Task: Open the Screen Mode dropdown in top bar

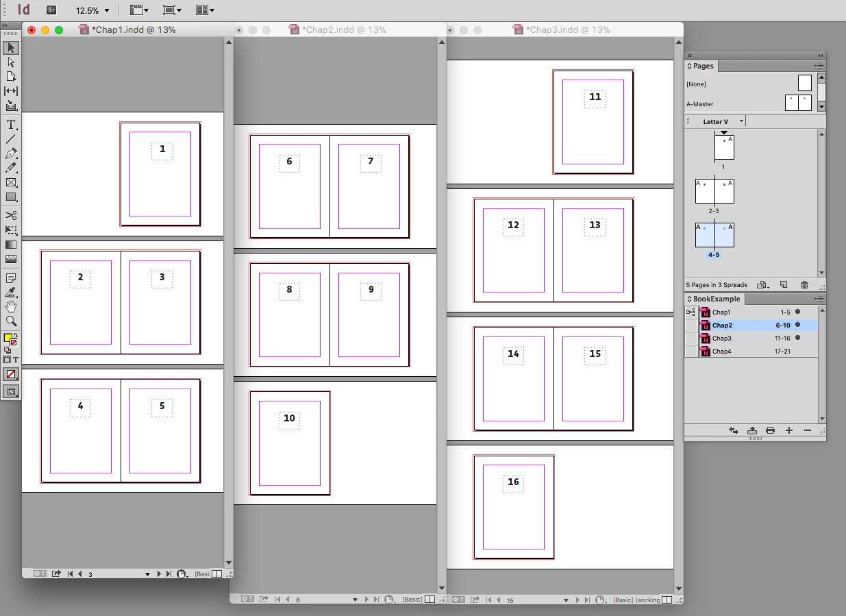Action: (173, 10)
